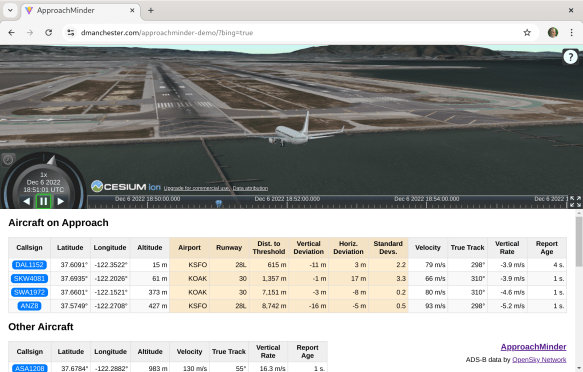Screen dimensions: 583x372
Task: Open the tab search dropdown
Action: [10, 10]
